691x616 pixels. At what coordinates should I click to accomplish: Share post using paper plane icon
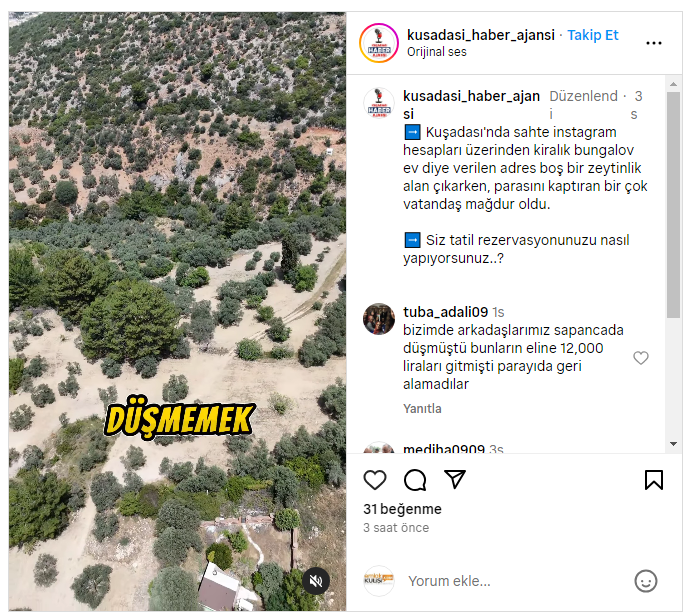[455, 479]
